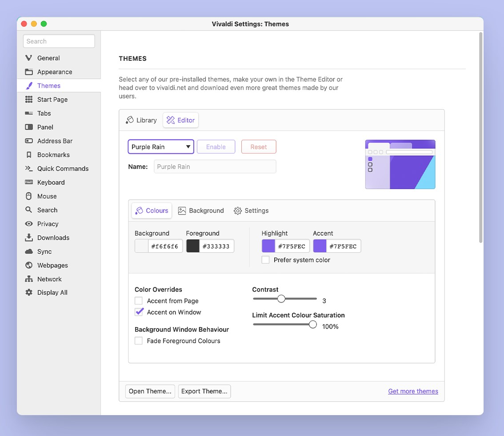Image resolution: width=504 pixels, height=436 pixels.
Task: Click the Settings tab's gear icon
Action: point(237,210)
